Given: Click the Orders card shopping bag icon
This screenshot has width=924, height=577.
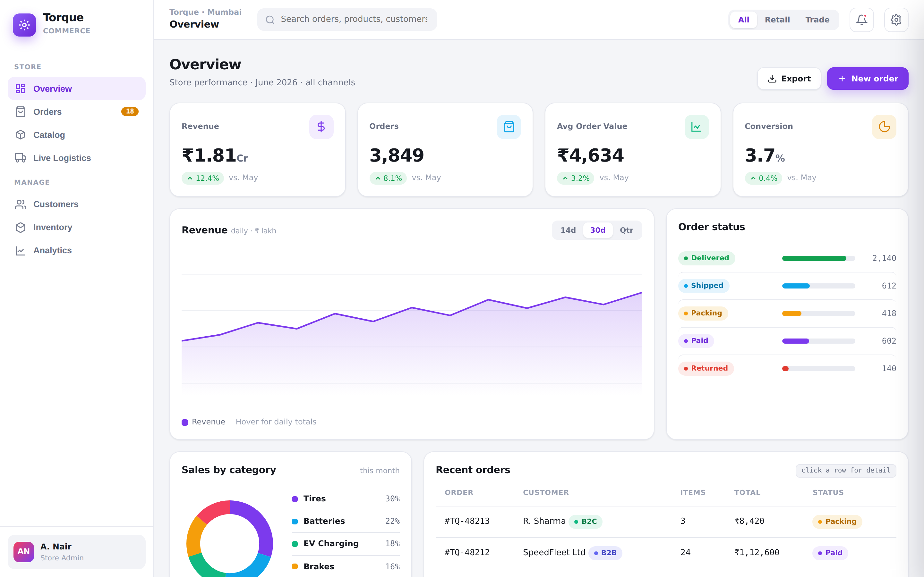Looking at the screenshot, I should [x=509, y=127].
